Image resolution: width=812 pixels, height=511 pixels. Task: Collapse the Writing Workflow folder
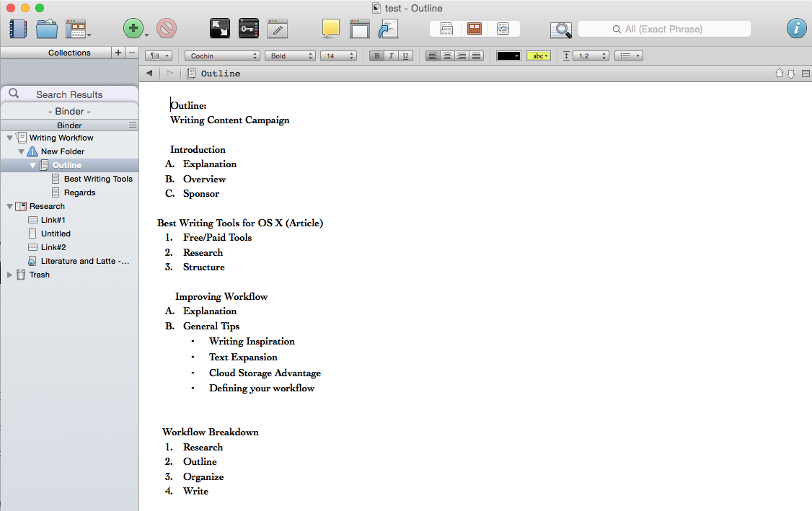[10, 138]
